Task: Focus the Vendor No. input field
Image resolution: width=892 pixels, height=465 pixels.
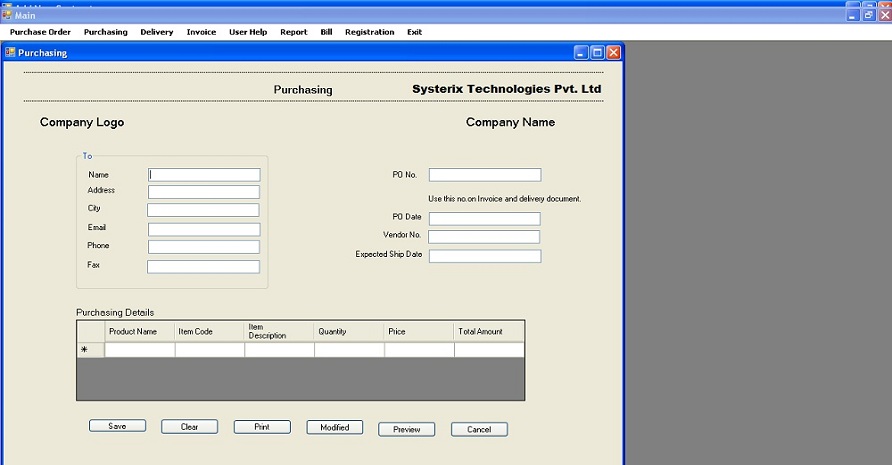Action: pos(484,237)
